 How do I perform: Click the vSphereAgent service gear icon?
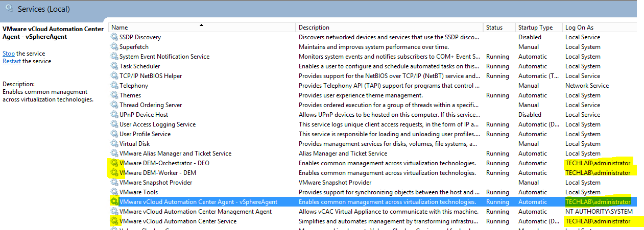click(x=114, y=202)
